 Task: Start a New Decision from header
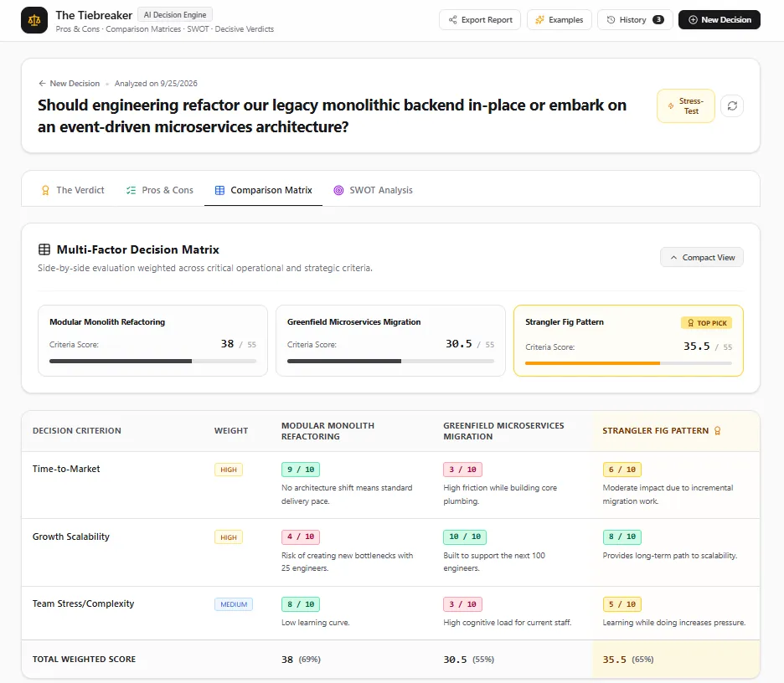720,20
